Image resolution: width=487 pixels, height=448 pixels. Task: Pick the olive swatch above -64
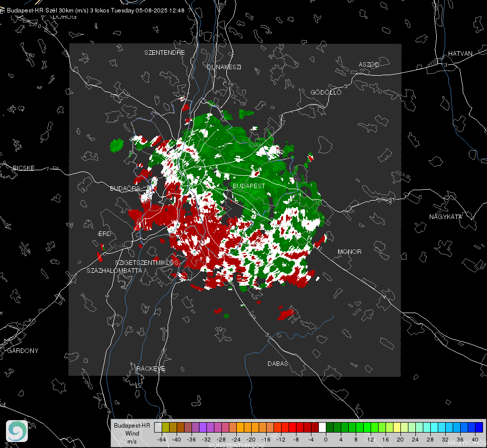click(166, 428)
